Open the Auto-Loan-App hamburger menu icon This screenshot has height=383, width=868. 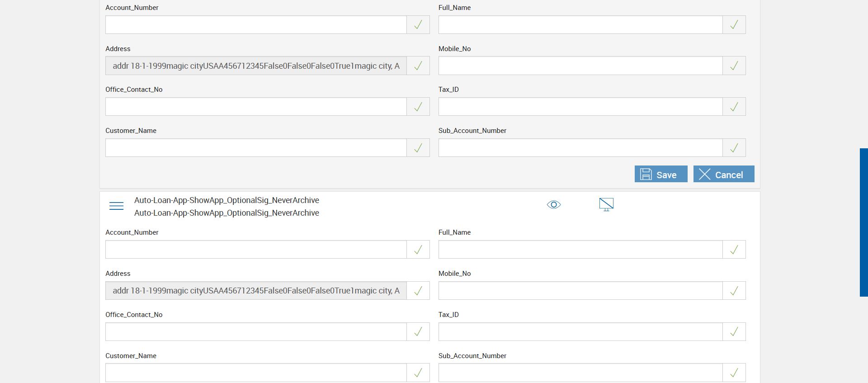pos(116,206)
